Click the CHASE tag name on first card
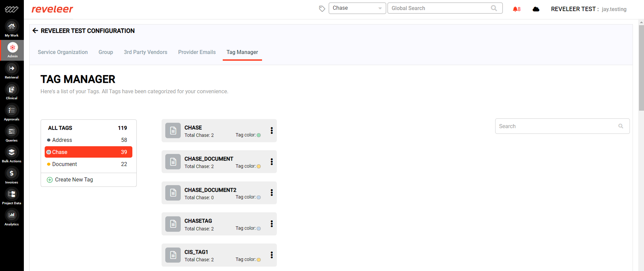Screen dimensions: 644x271 193,127
